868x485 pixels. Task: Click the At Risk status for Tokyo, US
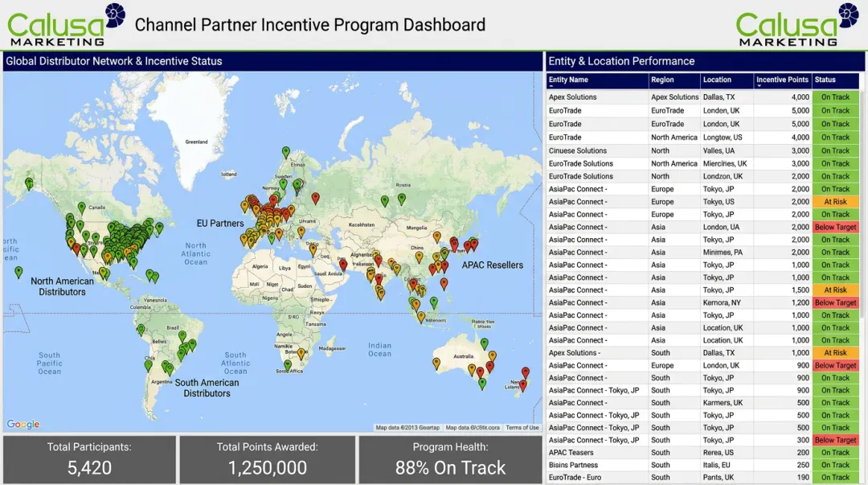[x=835, y=202]
